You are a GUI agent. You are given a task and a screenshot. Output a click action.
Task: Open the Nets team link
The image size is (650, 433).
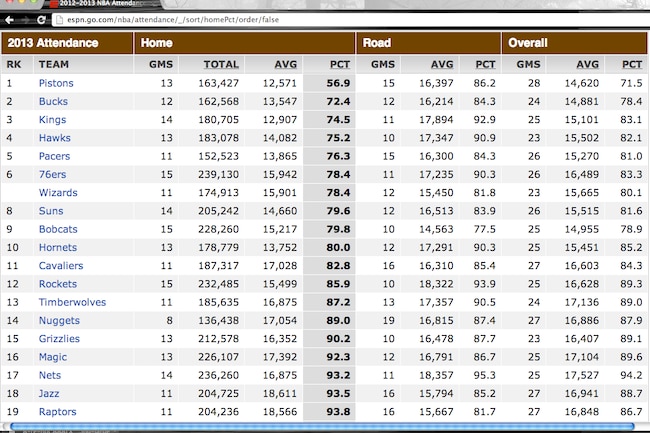50,375
